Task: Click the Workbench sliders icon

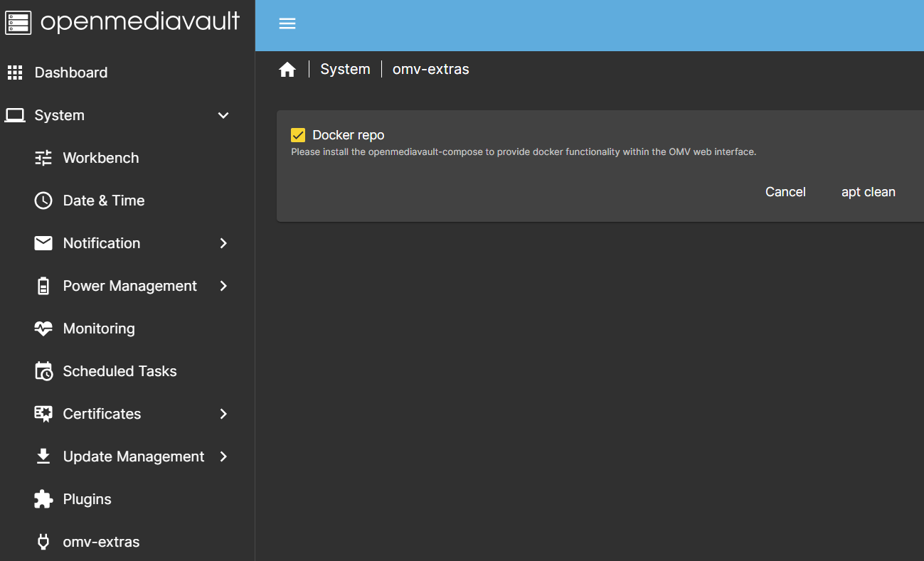Action: click(x=43, y=158)
